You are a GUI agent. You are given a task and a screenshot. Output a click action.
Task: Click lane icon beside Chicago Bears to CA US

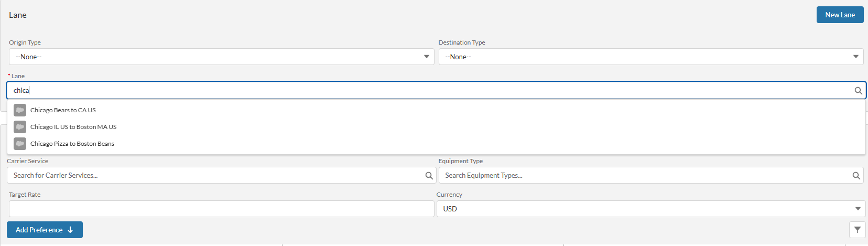[x=20, y=110]
